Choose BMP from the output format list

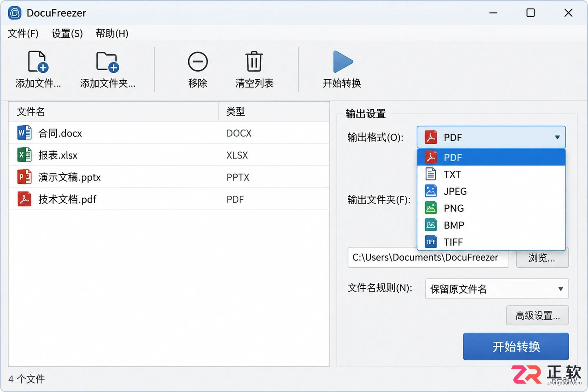pos(491,225)
